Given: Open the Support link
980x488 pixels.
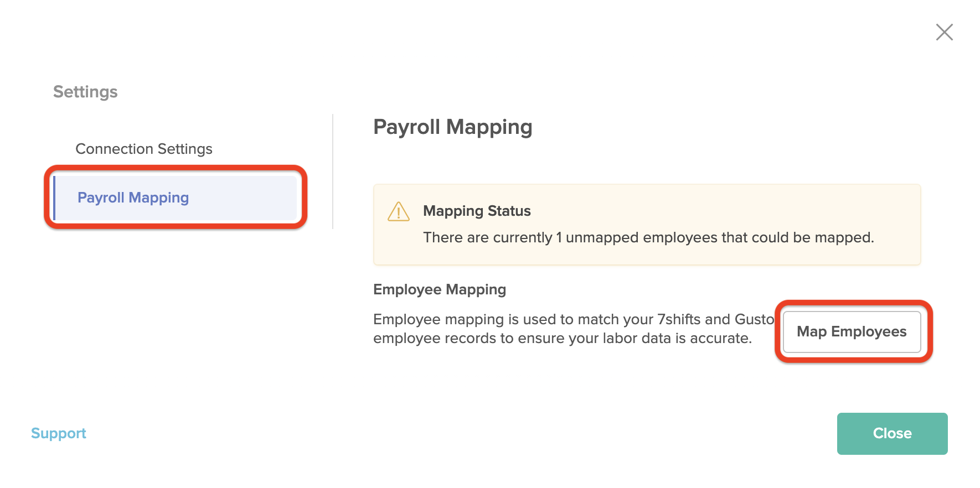Looking at the screenshot, I should 59,433.
